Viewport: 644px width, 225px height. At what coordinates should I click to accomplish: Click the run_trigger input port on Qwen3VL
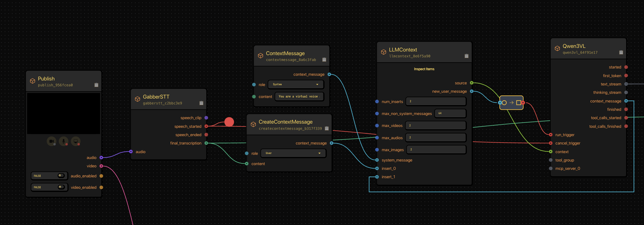[x=551, y=135]
